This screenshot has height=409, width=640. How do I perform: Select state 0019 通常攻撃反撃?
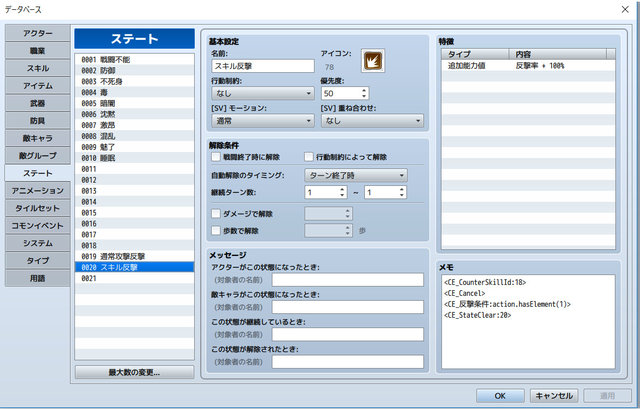point(134,256)
